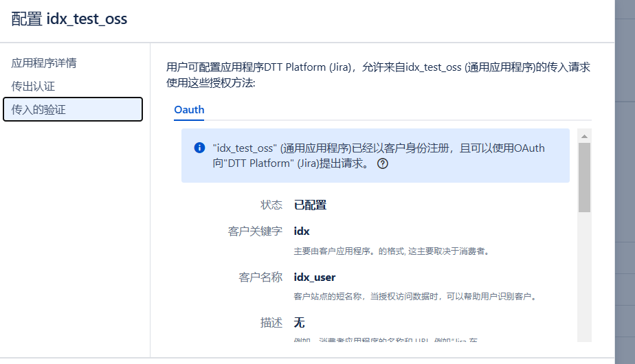Viewport: 635px width, 364px height.
Task: Click the idx_user consumer name value
Action: click(x=315, y=277)
